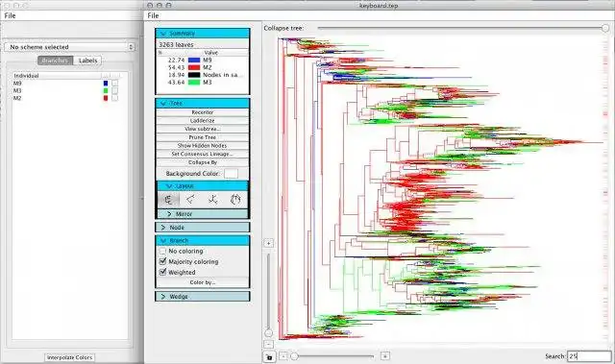Click the vertical zoom plus button
The height and width of the screenshot is (364, 615).
(x=269, y=243)
